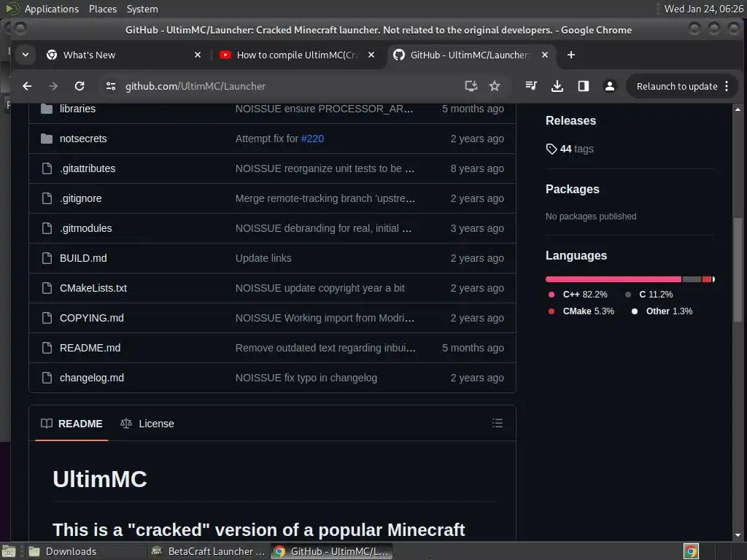
Task: Click the Chrome icon in system tray
Action: (x=691, y=551)
